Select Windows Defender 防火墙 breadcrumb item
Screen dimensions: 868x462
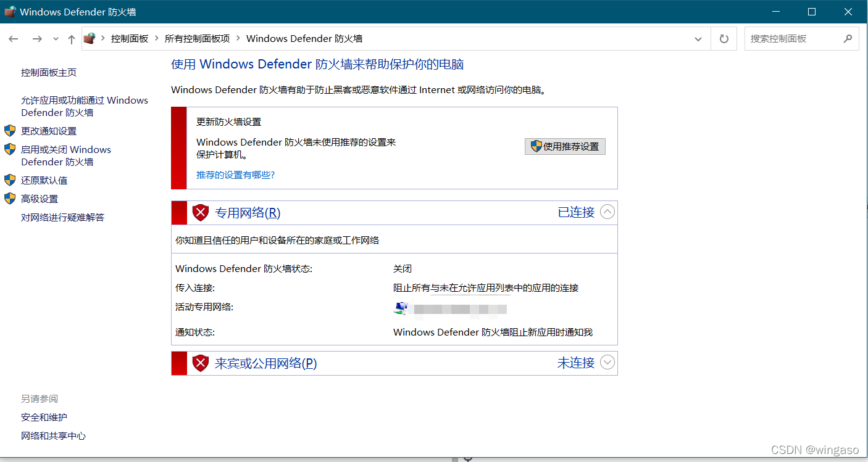304,38
